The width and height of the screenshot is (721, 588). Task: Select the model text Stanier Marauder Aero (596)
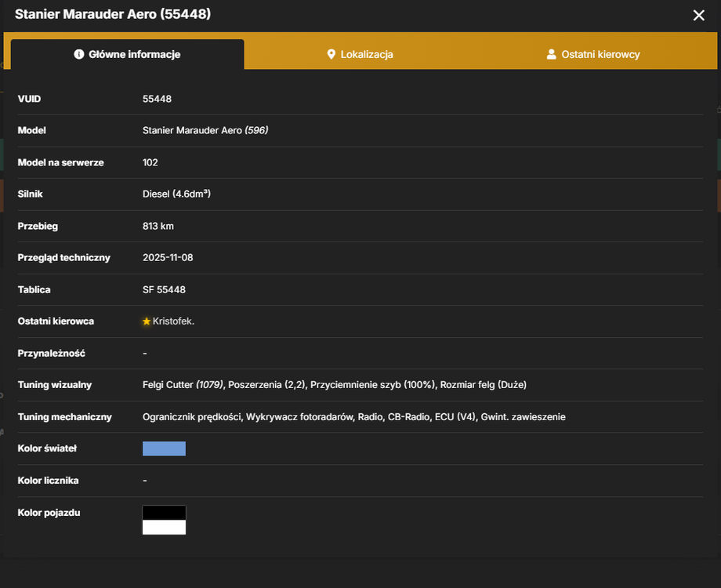click(x=205, y=130)
